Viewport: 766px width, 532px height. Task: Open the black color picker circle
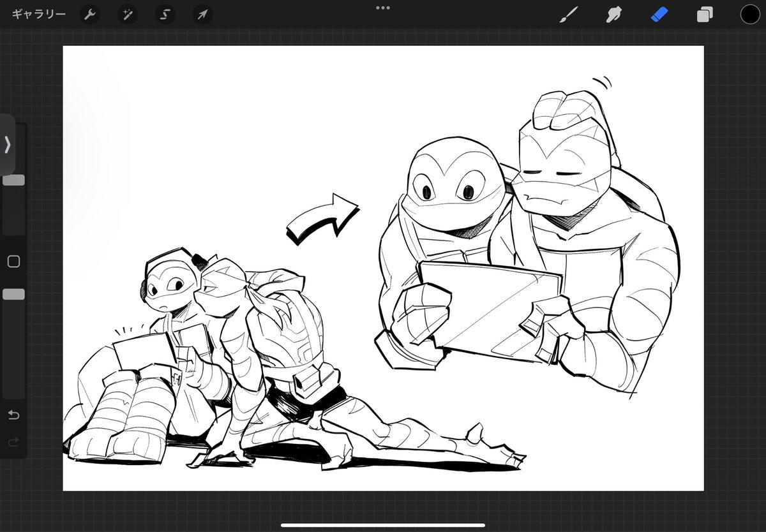(750, 14)
